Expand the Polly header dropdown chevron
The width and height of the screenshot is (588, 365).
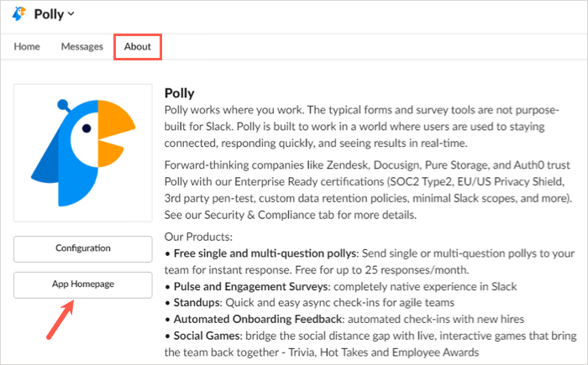point(71,14)
